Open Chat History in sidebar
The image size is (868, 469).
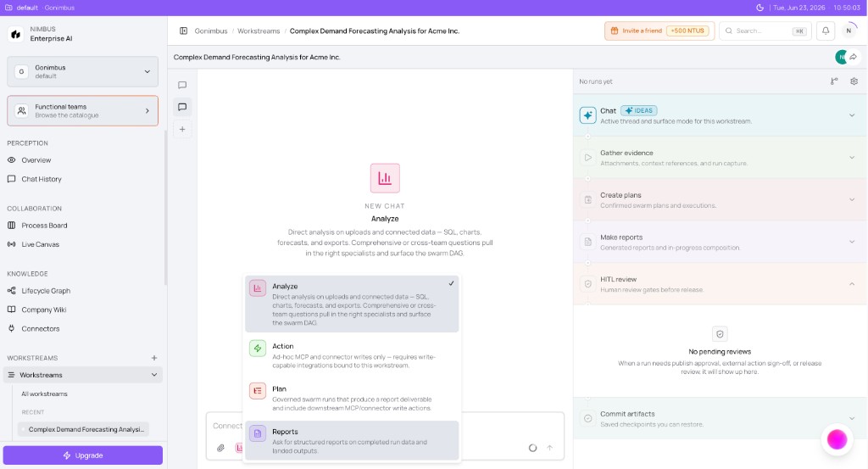(x=41, y=179)
